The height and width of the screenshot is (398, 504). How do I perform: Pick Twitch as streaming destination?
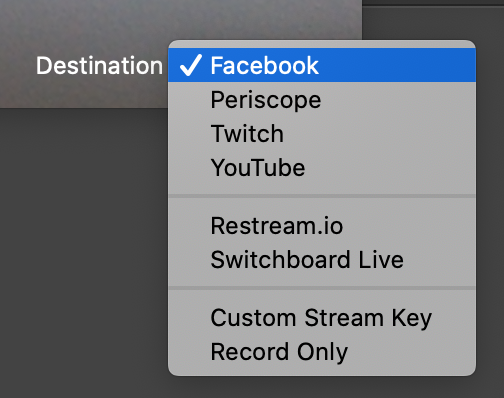click(322, 133)
